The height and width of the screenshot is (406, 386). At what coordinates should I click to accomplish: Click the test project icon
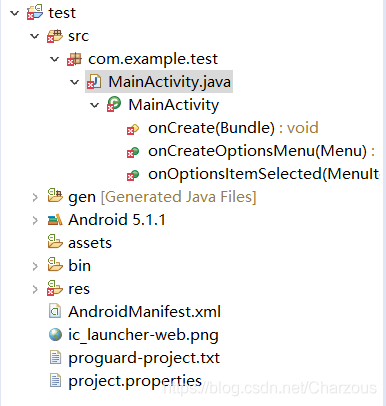[35, 12]
